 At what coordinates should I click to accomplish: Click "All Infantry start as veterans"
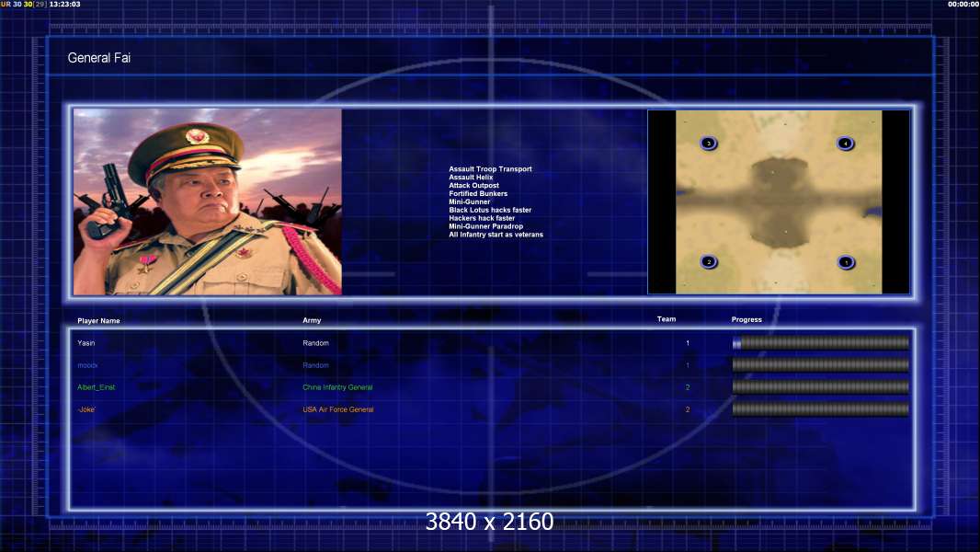[496, 235]
